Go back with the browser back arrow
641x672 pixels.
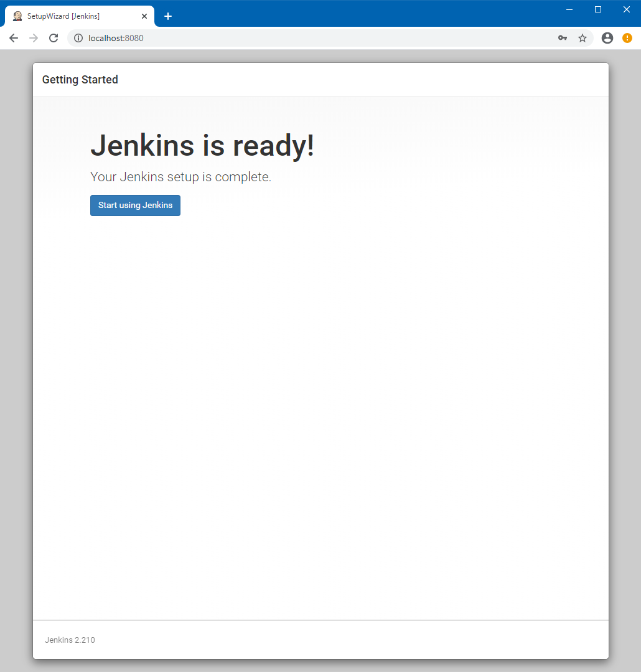coord(14,38)
